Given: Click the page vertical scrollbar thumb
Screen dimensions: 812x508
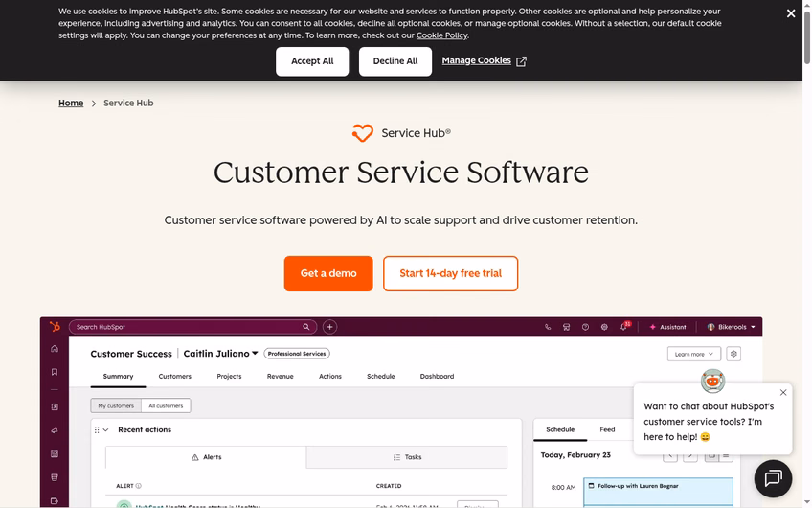Looking at the screenshot, I should [807, 37].
